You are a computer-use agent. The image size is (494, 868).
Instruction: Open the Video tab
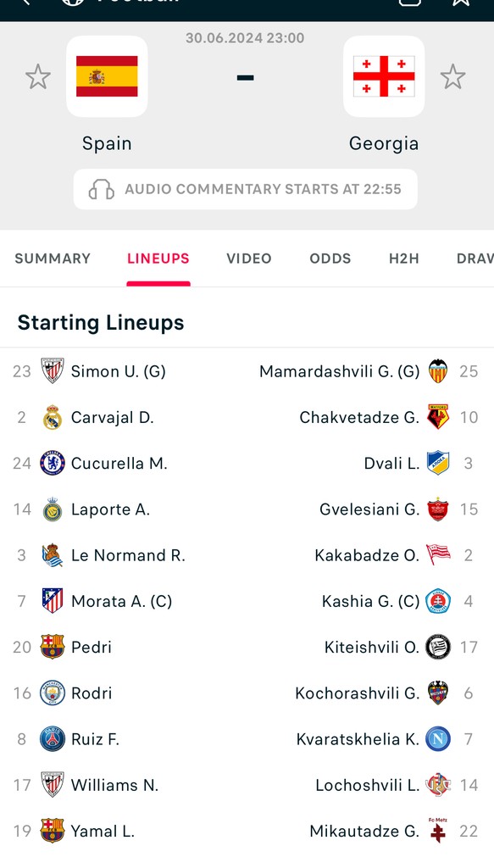(x=249, y=259)
